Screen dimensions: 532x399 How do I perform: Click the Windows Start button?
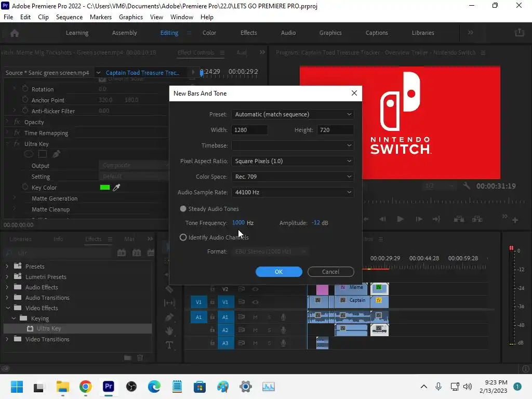click(17, 387)
